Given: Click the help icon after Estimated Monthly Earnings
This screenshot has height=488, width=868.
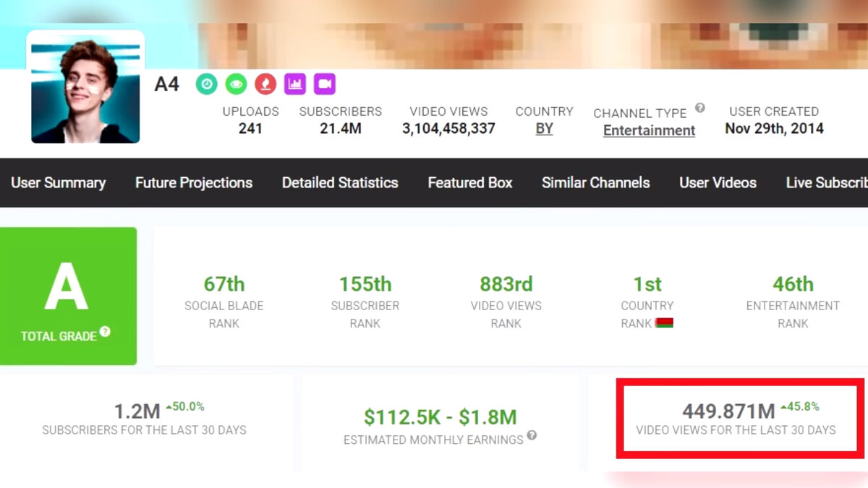Looking at the screenshot, I should point(532,435).
